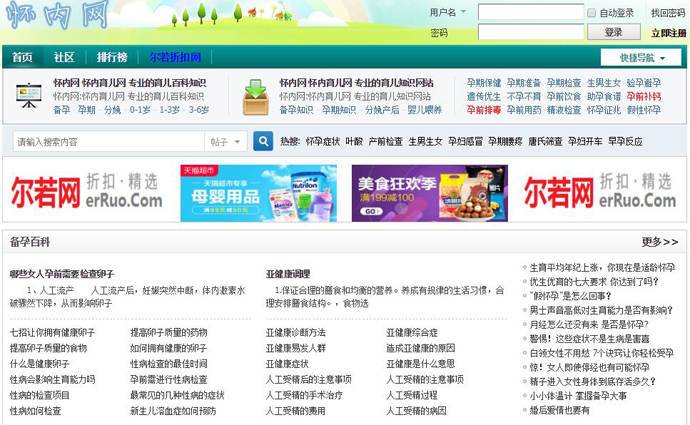Enable the 自动登录 checkbox
The width and height of the screenshot is (690, 425).
pyautogui.click(x=592, y=13)
